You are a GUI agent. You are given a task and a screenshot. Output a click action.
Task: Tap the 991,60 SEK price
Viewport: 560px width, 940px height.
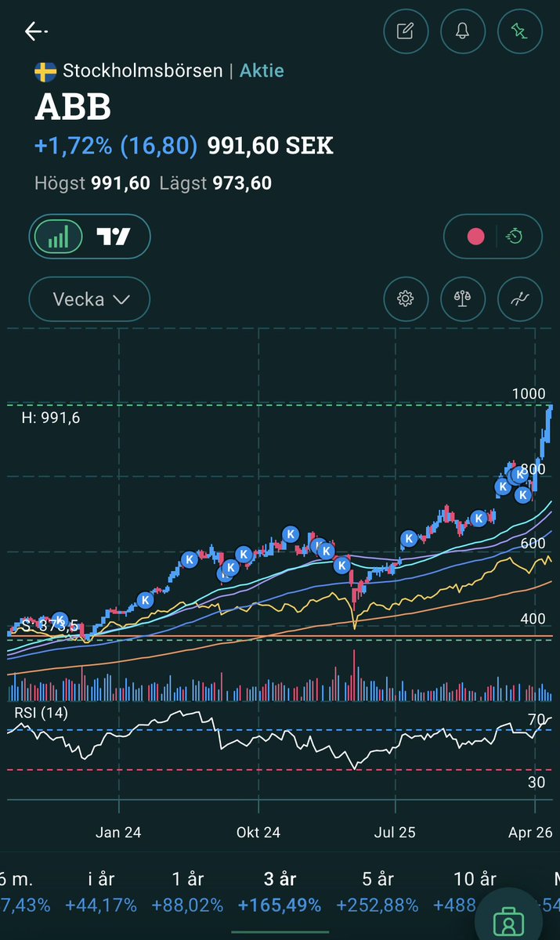point(270,146)
